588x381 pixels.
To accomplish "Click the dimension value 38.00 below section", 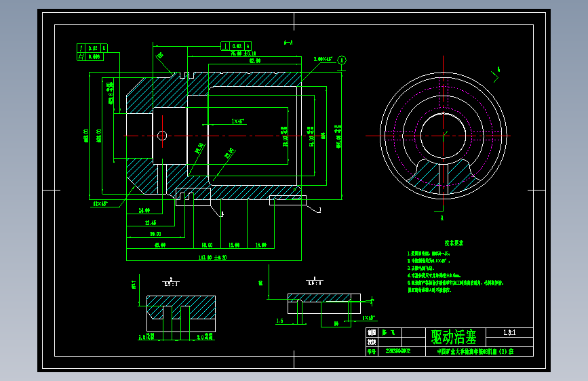I will [155, 234].
